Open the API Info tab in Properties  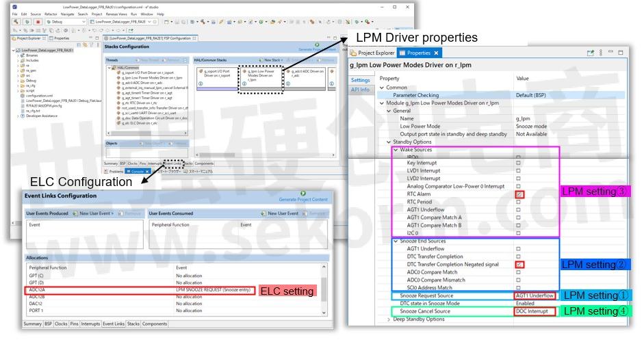pyautogui.click(x=360, y=90)
